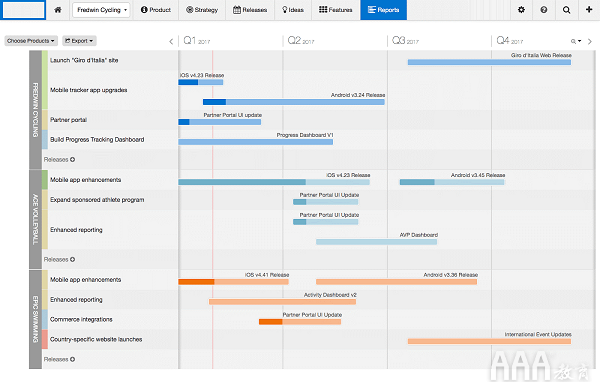The image size is (600, 387).
Task: Open the home icon in top navigation
Action: (x=58, y=10)
